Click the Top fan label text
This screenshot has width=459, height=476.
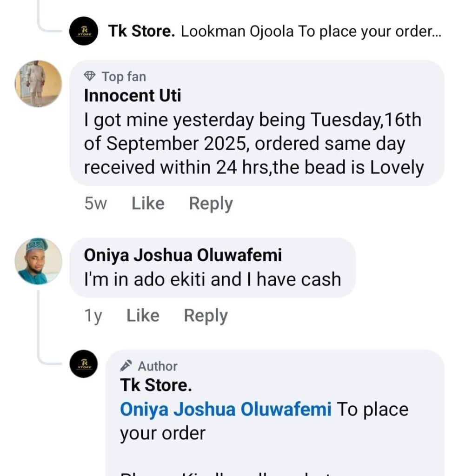[124, 76]
